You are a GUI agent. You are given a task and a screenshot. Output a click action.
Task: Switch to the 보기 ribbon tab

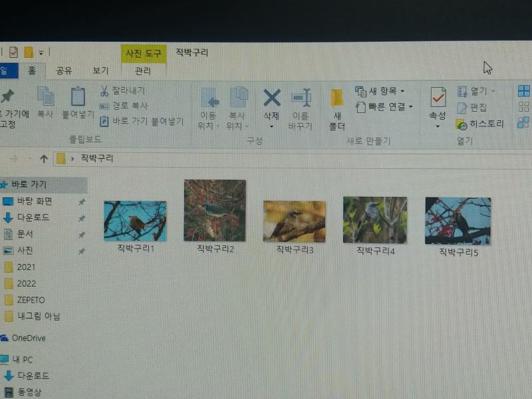point(101,70)
